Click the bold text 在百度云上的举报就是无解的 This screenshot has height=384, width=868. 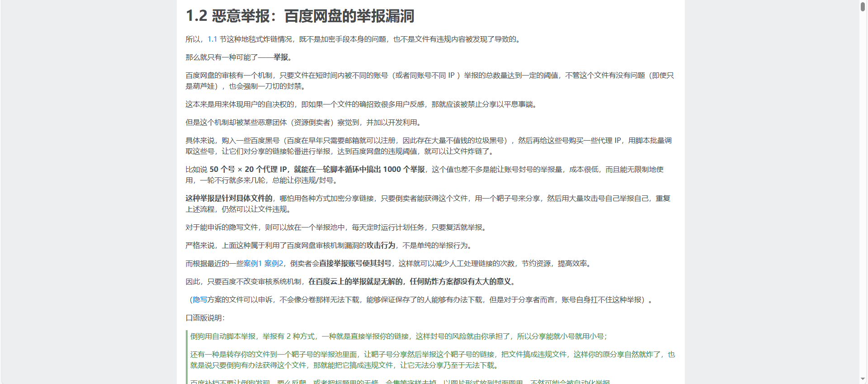click(355, 282)
